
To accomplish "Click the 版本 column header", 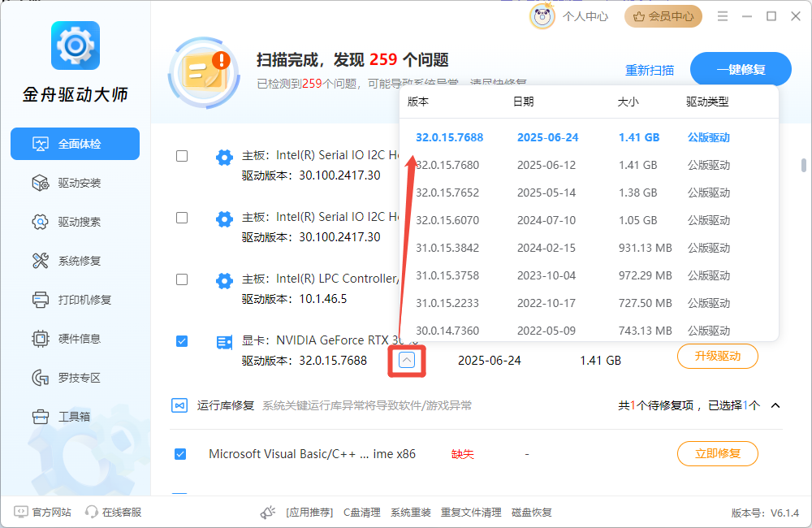I will tap(418, 102).
